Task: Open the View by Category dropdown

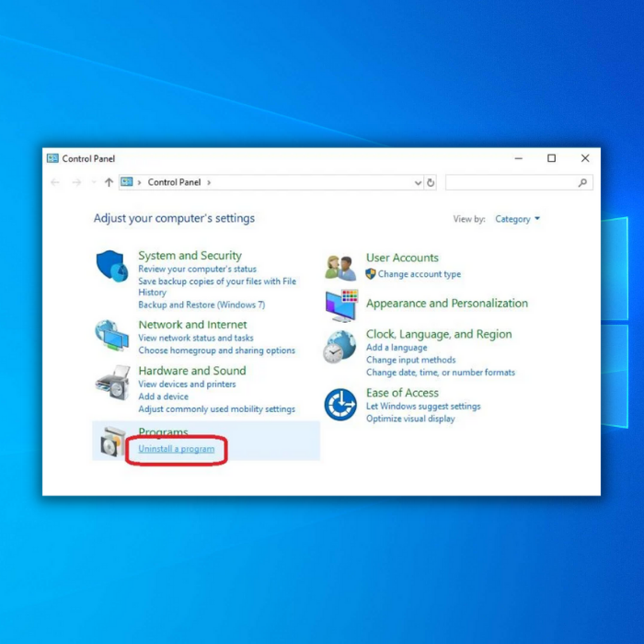Action: coord(517,219)
